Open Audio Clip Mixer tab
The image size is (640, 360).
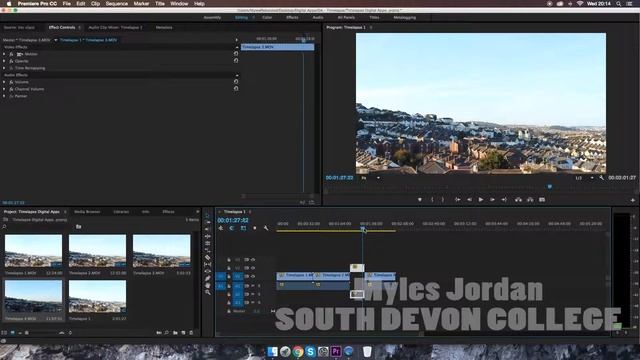pyautogui.click(x=116, y=27)
